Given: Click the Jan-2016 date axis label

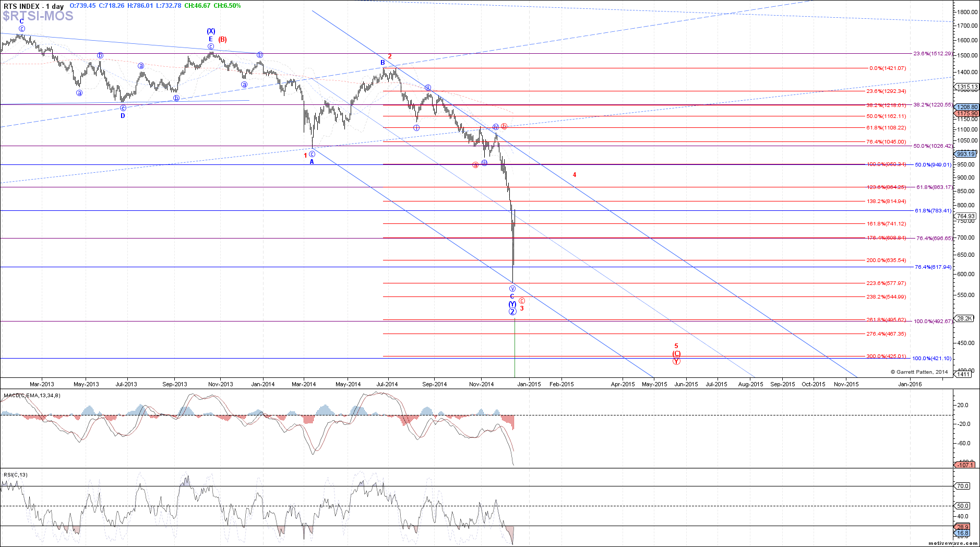Looking at the screenshot, I should [x=910, y=384].
